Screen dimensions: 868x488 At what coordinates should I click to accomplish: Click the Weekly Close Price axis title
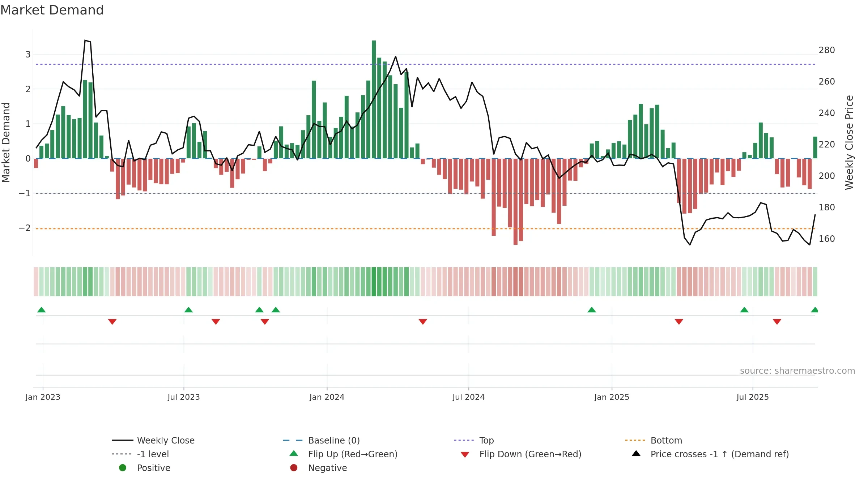click(x=849, y=142)
